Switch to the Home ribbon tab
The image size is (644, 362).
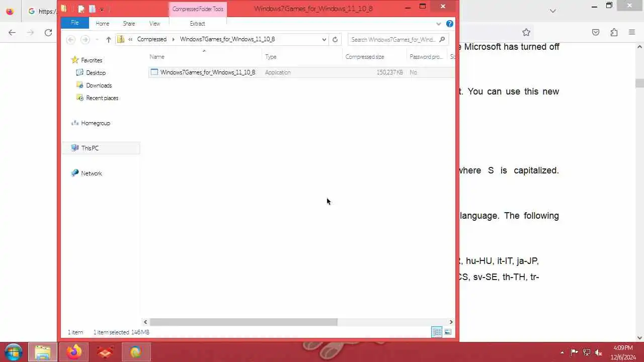click(102, 24)
